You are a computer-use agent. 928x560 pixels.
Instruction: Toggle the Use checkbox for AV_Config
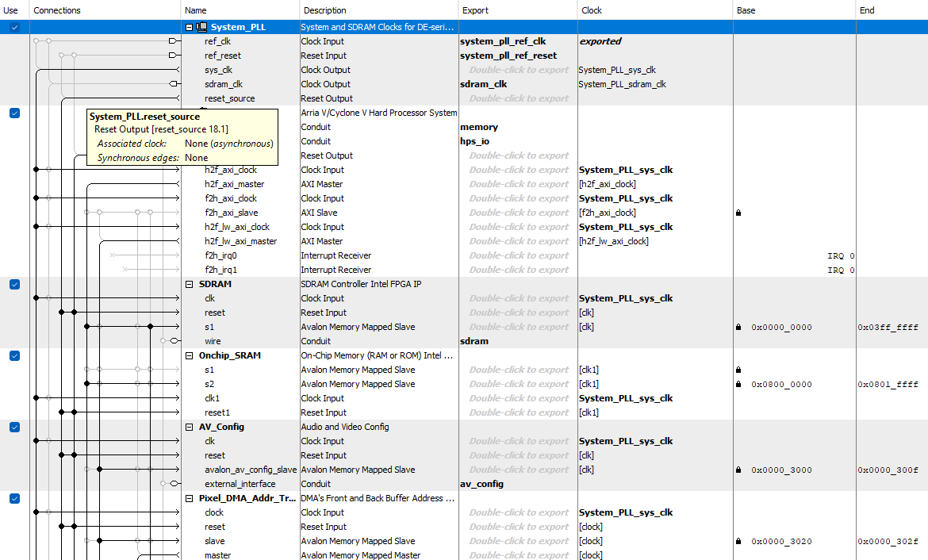coord(15,427)
